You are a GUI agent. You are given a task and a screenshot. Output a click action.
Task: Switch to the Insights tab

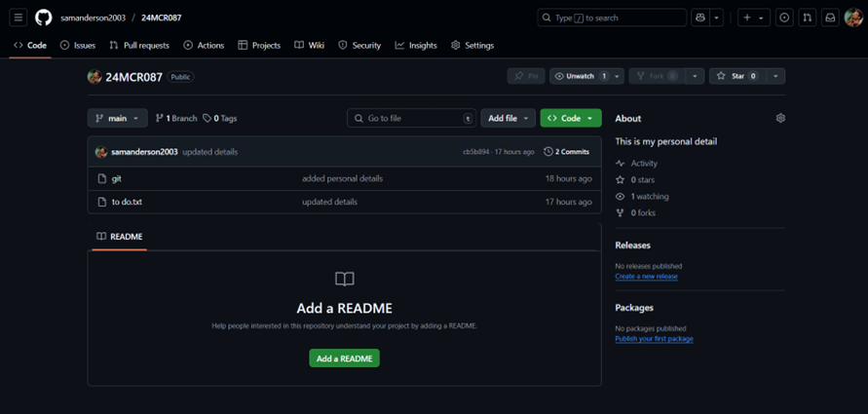[416, 46]
